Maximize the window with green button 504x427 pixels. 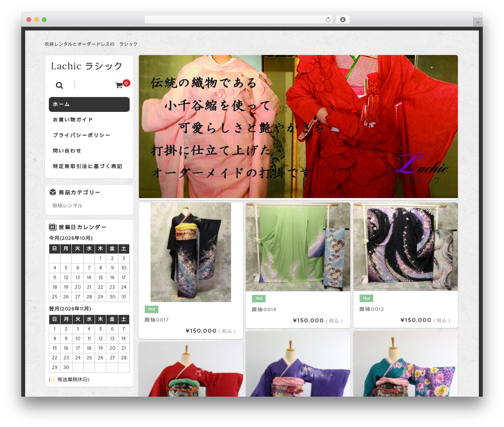click(x=44, y=20)
